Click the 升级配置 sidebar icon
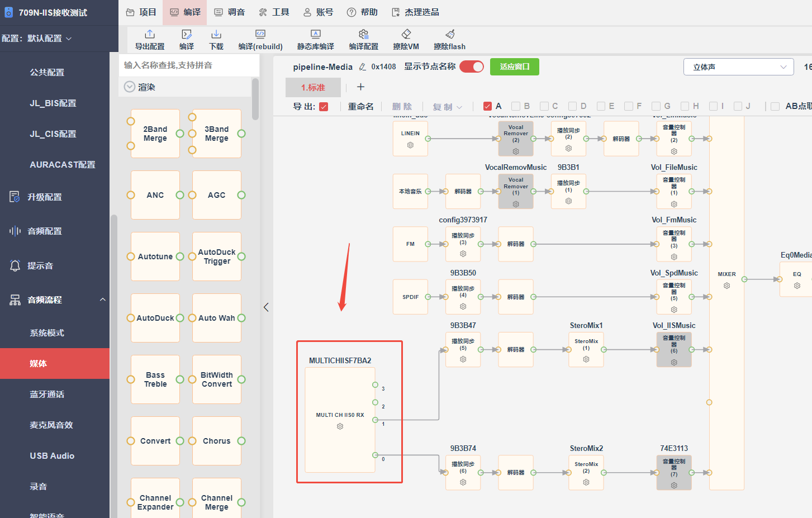 15,197
